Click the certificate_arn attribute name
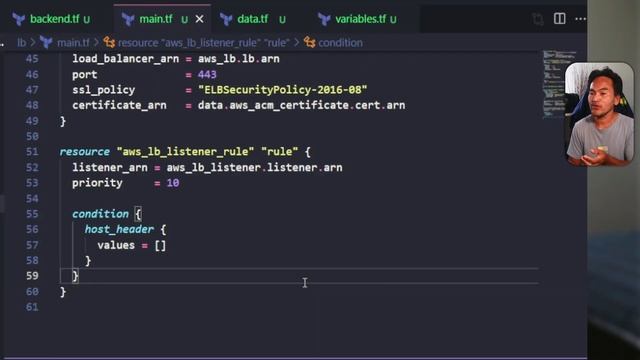Image resolution: width=640 pixels, height=360 pixels. (x=119, y=105)
